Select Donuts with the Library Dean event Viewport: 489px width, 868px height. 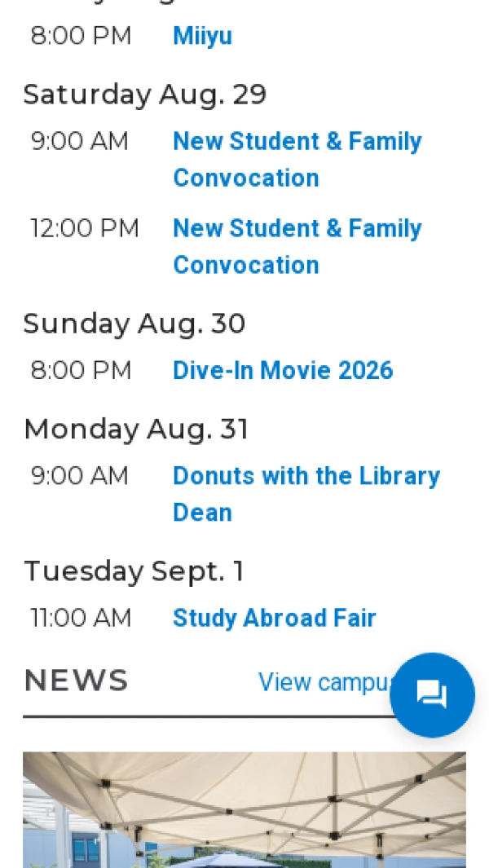(x=306, y=494)
